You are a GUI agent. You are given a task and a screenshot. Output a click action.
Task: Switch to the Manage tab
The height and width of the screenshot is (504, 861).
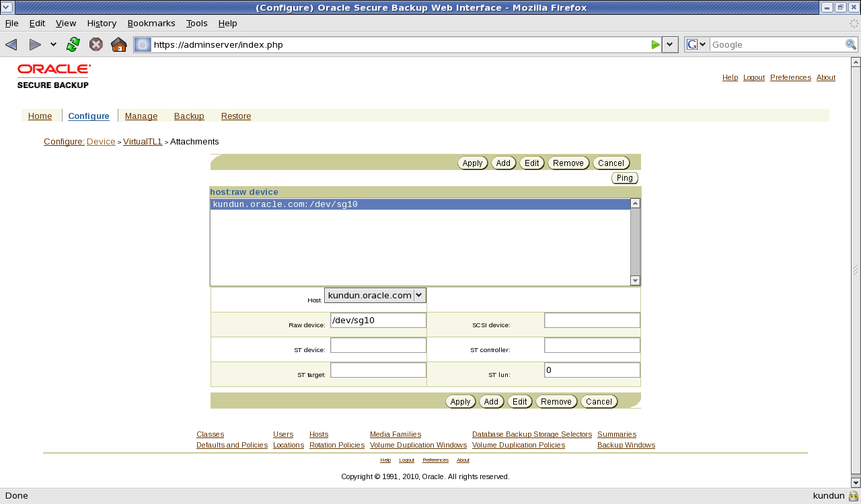[x=141, y=116]
